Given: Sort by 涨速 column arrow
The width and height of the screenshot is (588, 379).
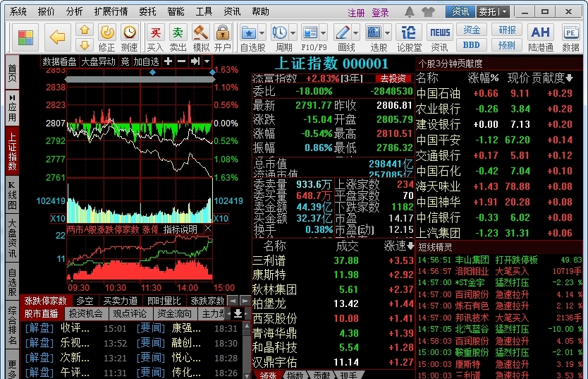Looking at the screenshot, I should coord(410,246).
